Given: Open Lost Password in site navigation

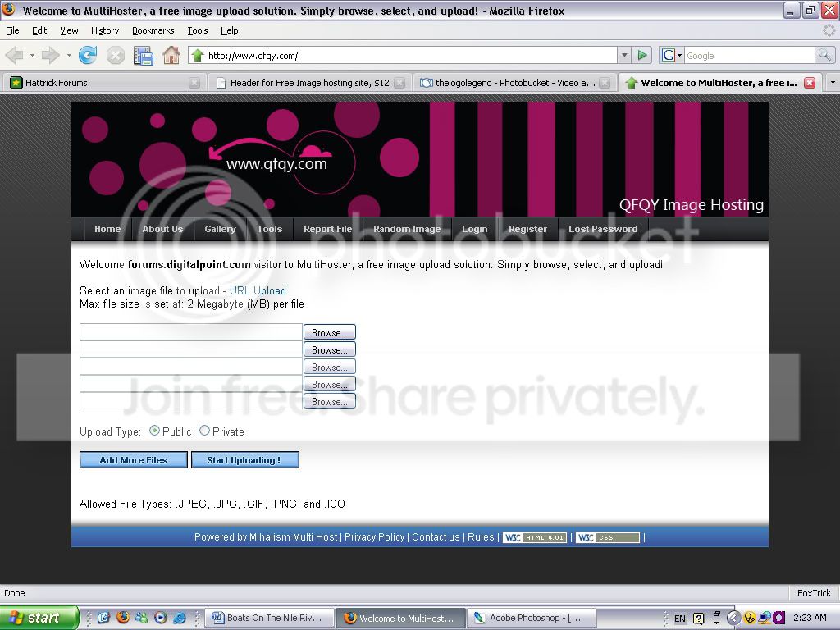Looking at the screenshot, I should (x=603, y=229).
